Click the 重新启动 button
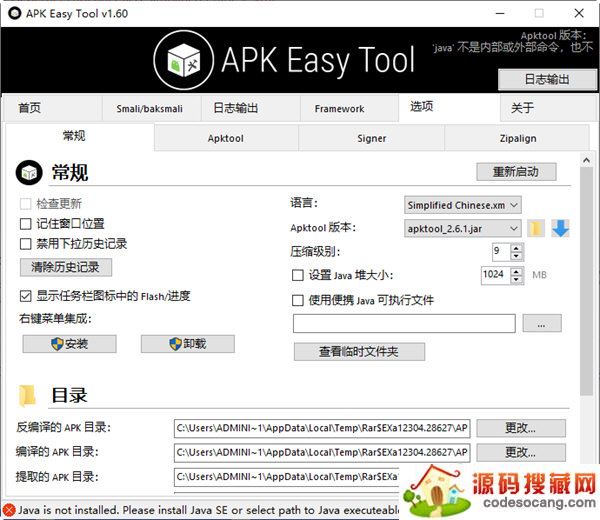The image size is (600, 520). point(516,172)
